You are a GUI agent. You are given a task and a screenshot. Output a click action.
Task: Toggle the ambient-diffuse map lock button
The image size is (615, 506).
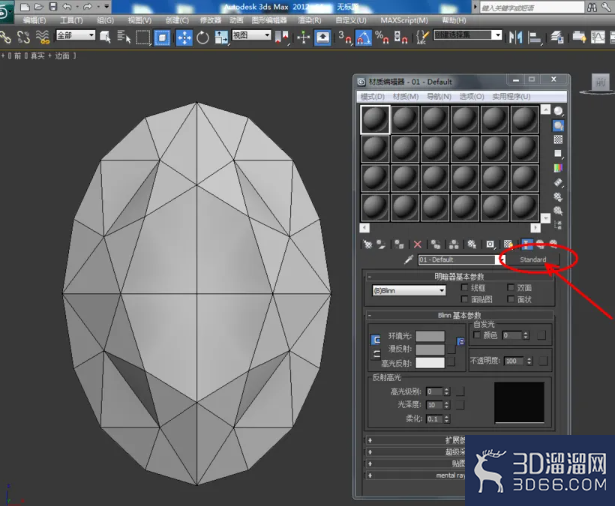tap(460, 342)
